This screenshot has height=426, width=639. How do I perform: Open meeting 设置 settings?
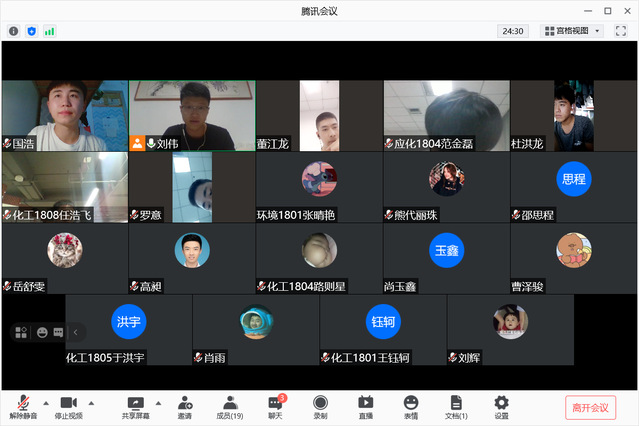[501, 405]
